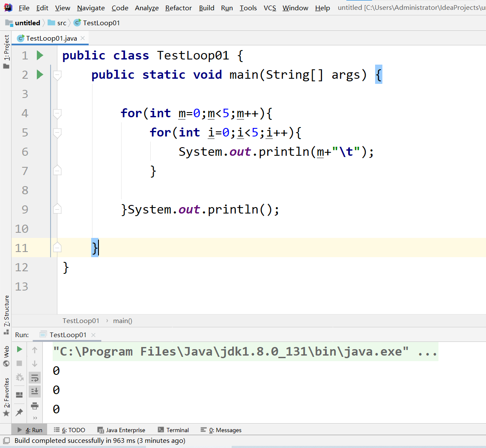Click the fold end marker on line 9
Viewport: 486px width, 448px height.
click(x=57, y=209)
